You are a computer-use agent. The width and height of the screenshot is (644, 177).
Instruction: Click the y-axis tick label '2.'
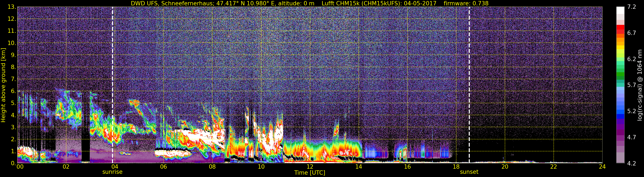[13, 139]
